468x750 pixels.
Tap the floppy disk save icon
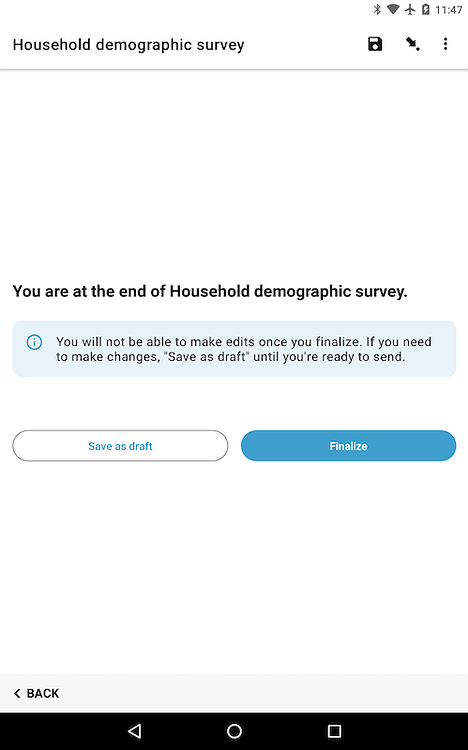[x=375, y=44]
